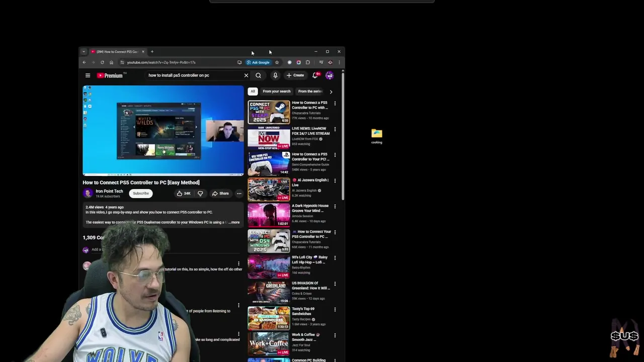Click the magnifying glass search button

[x=258, y=75]
